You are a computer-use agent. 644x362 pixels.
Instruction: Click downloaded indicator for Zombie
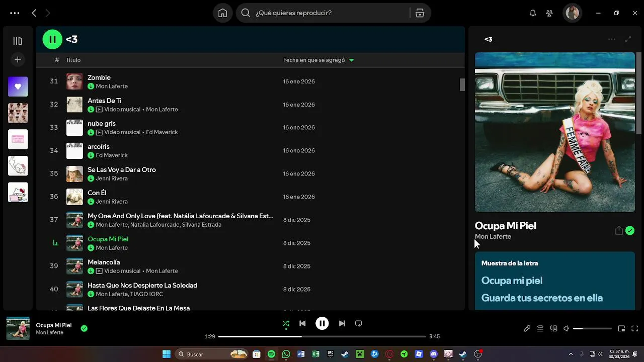tap(91, 86)
